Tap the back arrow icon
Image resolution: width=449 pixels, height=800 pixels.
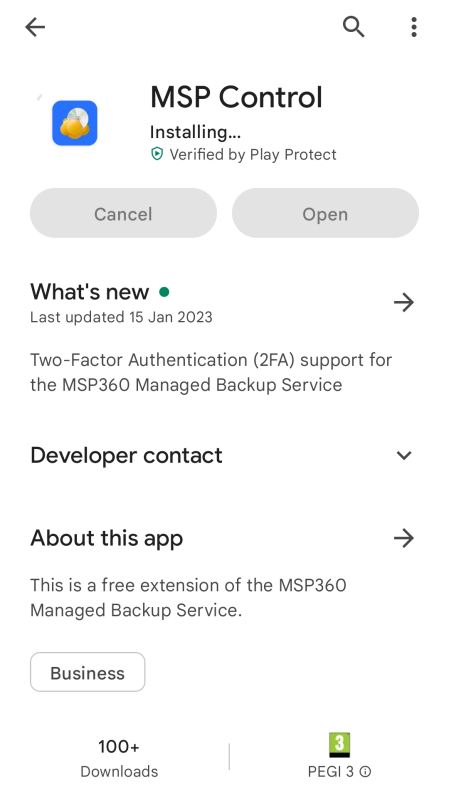click(35, 27)
